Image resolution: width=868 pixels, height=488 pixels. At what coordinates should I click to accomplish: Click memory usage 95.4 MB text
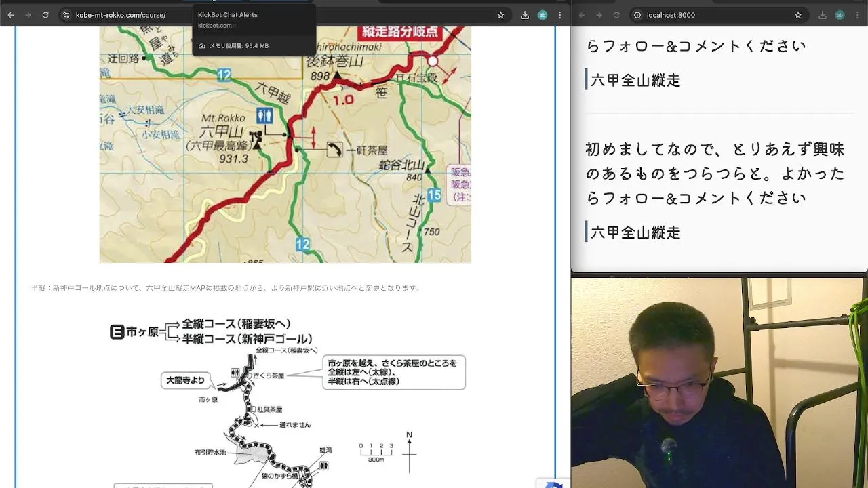pyautogui.click(x=239, y=46)
